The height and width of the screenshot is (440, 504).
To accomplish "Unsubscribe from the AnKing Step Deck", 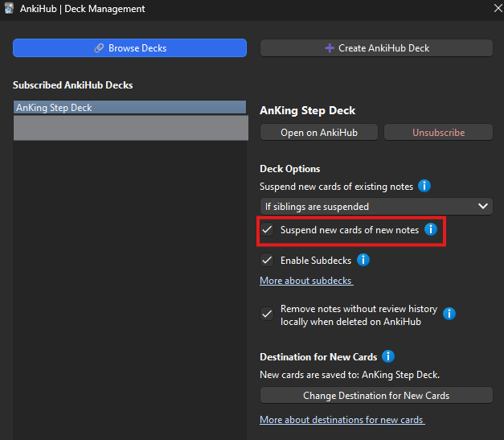I will click(x=438, y=132).
